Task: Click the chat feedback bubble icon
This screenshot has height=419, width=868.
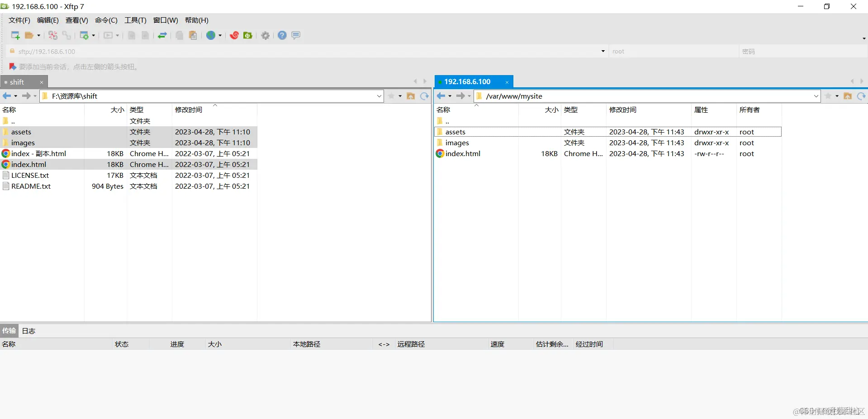Action: tap(296, 35)
